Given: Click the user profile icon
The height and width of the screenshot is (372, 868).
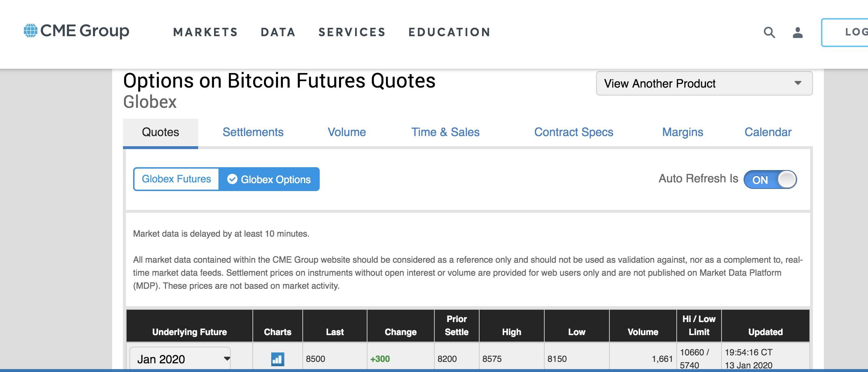Looking at the screenshot, I should pos(797,33).
